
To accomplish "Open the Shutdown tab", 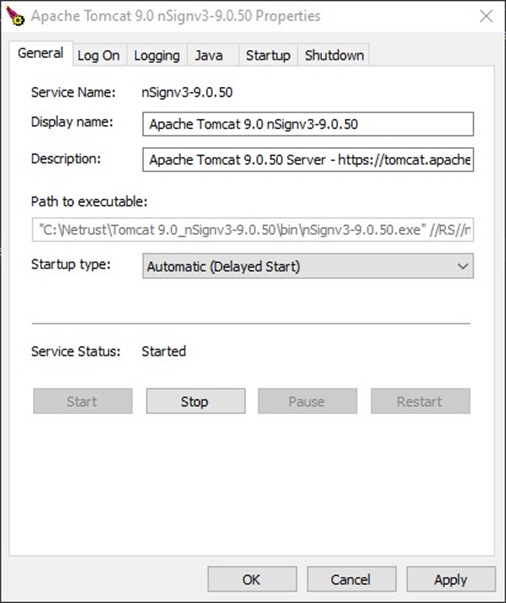I will (x=334, y=55).
